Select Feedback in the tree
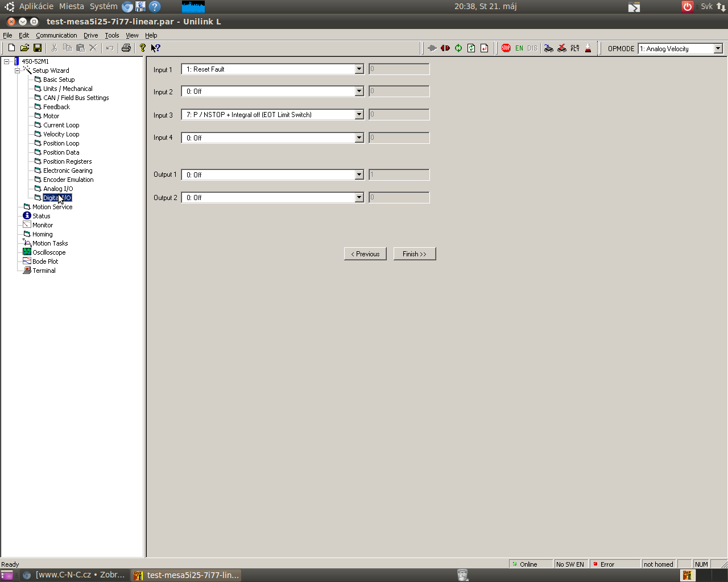This screenshot has width=728, height=582. coord(56,107)
